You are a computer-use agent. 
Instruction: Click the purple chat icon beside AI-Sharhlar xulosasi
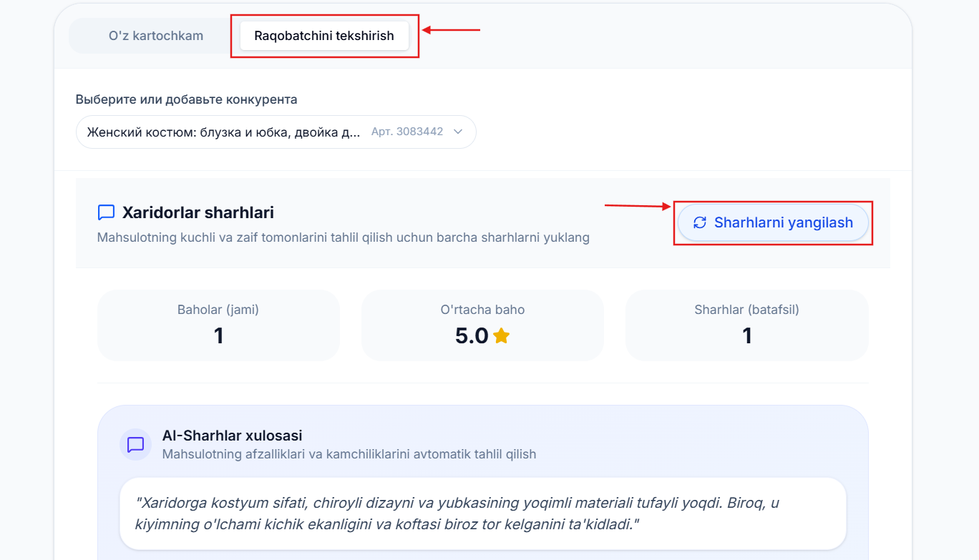(135, 444)
